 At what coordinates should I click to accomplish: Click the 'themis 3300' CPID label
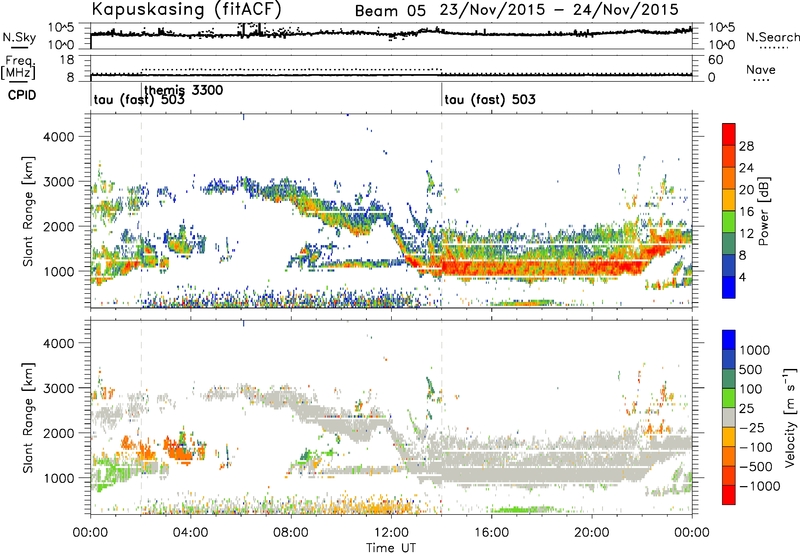coord(184,90)
